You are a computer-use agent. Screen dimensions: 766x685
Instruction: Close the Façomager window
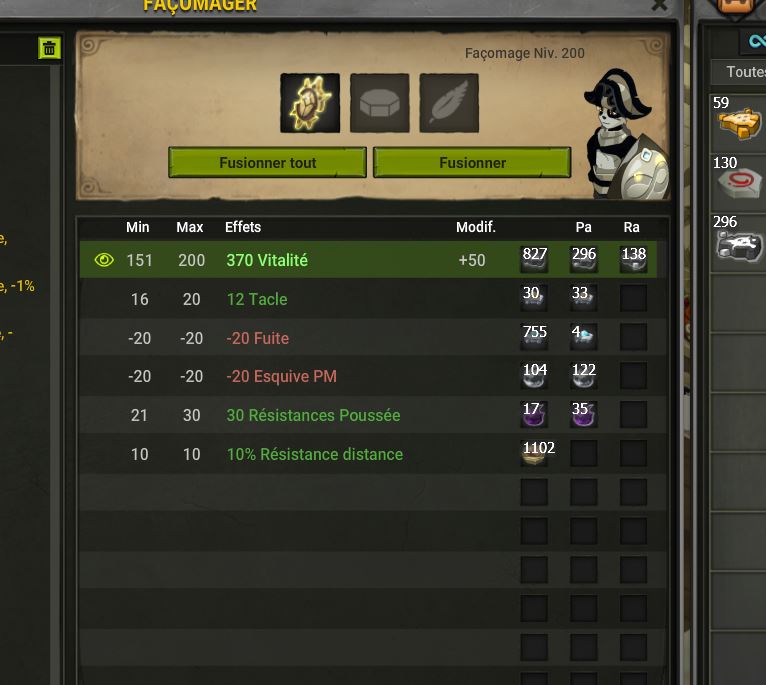click(x=659, y=5)
